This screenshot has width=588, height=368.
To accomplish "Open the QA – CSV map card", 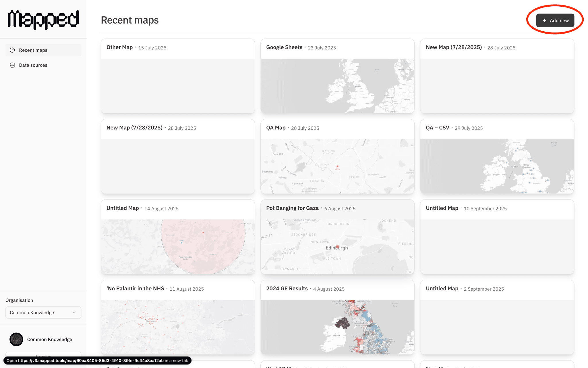I will pos(497,166).
